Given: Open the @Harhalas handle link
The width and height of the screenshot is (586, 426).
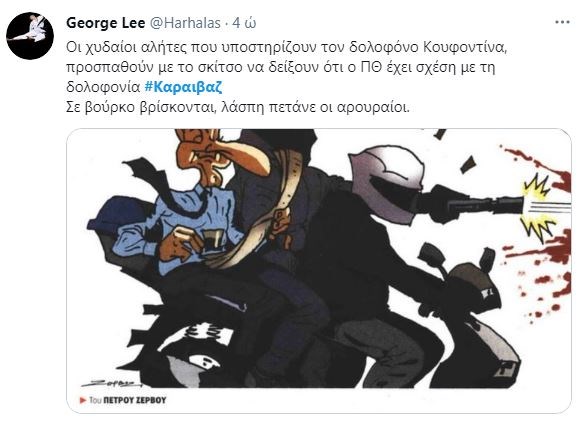Looking at the screenshot, I should coord(185,23).
